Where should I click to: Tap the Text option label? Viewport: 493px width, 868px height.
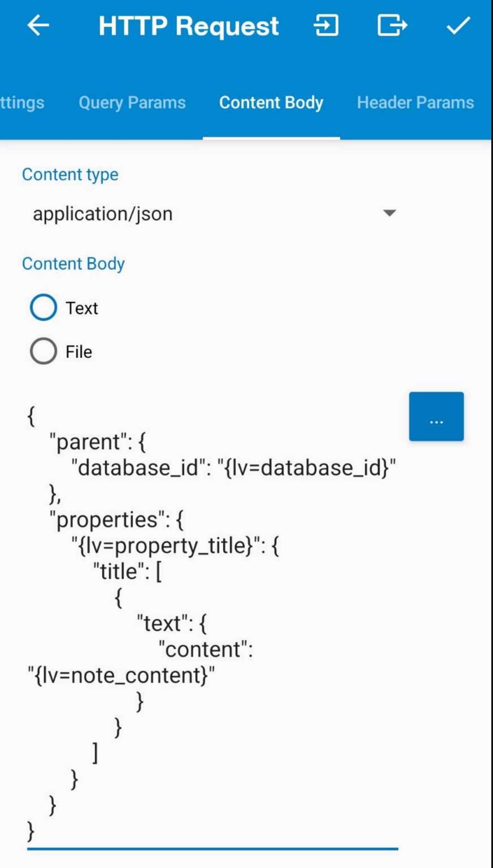[82, 308]
